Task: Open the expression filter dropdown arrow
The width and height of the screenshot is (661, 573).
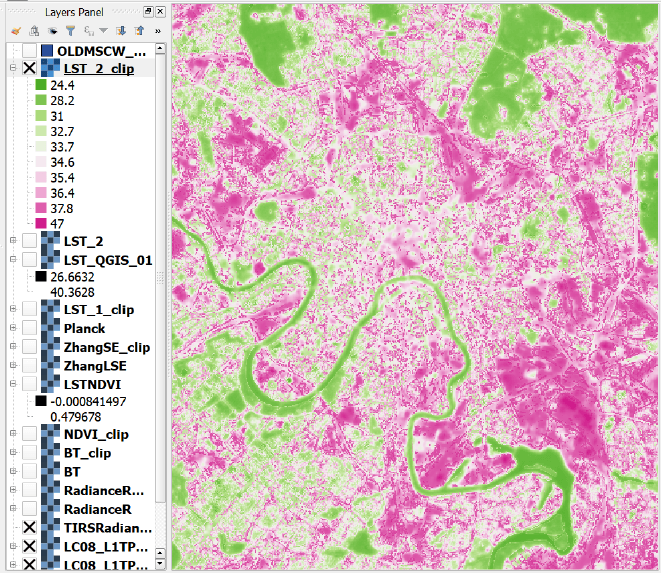Action: (x=103, y=31)
